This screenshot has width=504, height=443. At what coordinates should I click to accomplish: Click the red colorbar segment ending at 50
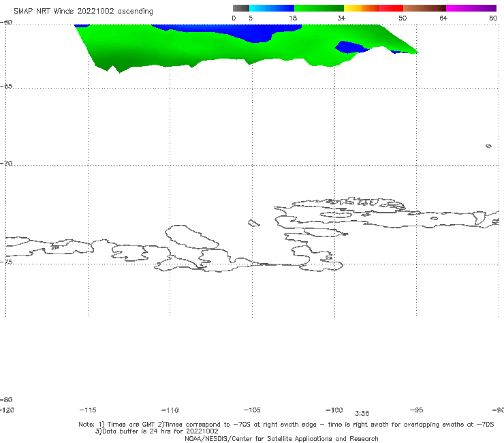click(x=391, y=8)
